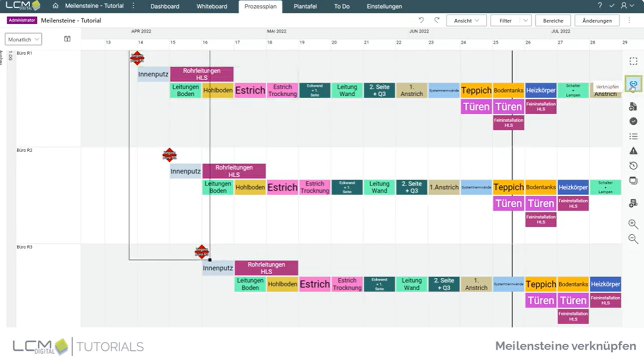Click the zoom in magnifier
The width and height of the screenshot is (644, 357).
[x=633, y=224]
